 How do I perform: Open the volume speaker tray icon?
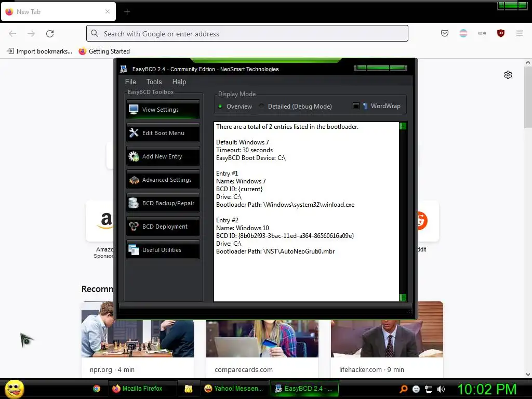tap(441, 389)
